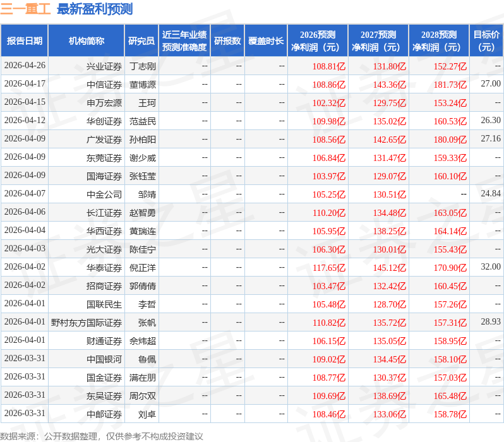Click the 近三年业绩预测准确度 column header
The width and height of the screenshot is (504, 442).
click(184, 41)
